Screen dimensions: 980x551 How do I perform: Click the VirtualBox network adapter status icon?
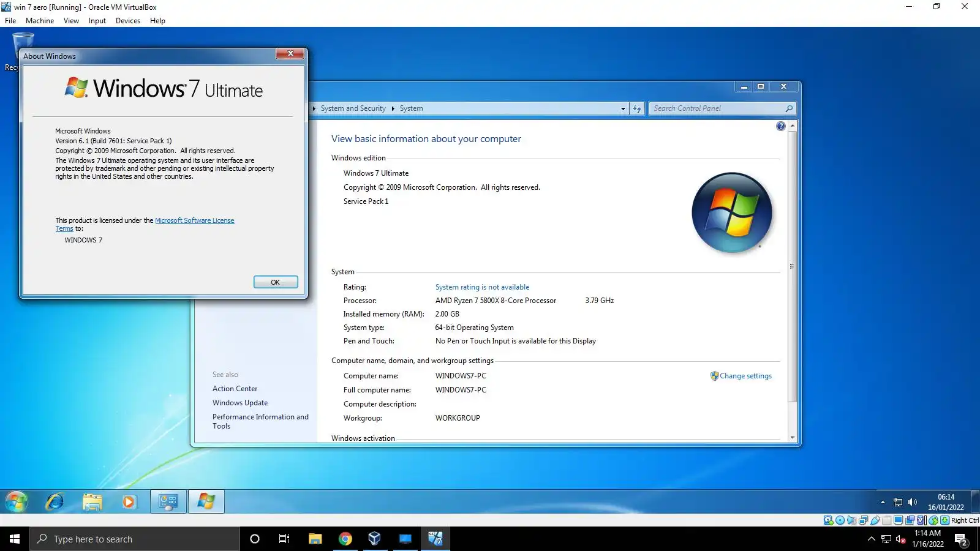coord(863,520)
